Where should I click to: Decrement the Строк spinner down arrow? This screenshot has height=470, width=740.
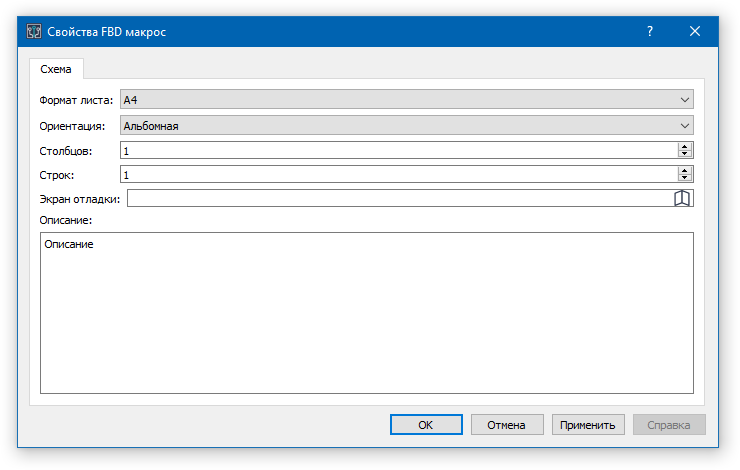pyautogui.click(x=685, y=178)
